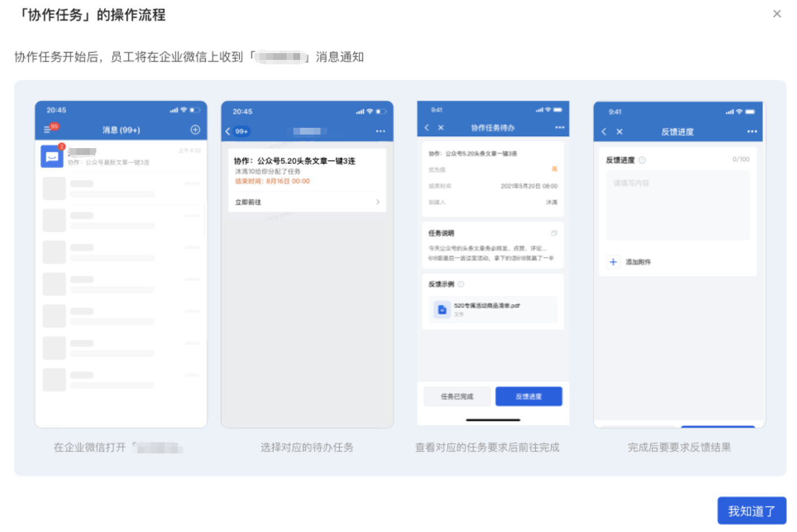The height and width of the screenshot is (532, 797).
Task: Tap back arrow on 协作任务待办 screen
Action: pyautogui.click(x=427, y=128)
